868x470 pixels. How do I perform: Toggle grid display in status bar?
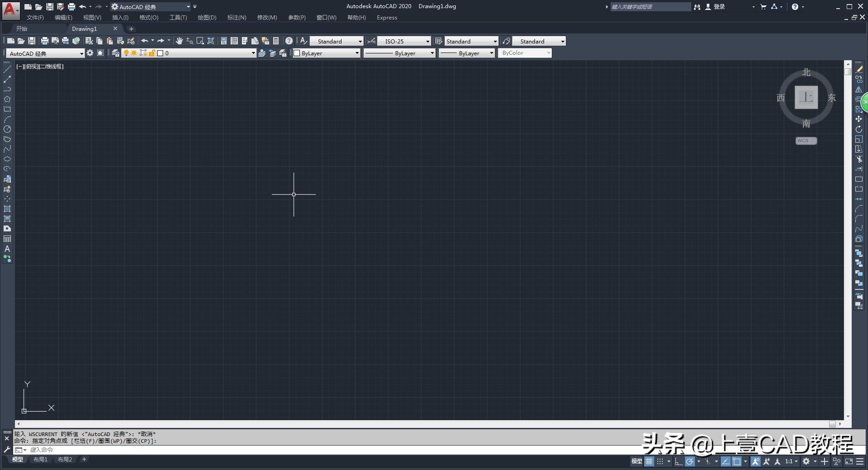click(649, 461)
